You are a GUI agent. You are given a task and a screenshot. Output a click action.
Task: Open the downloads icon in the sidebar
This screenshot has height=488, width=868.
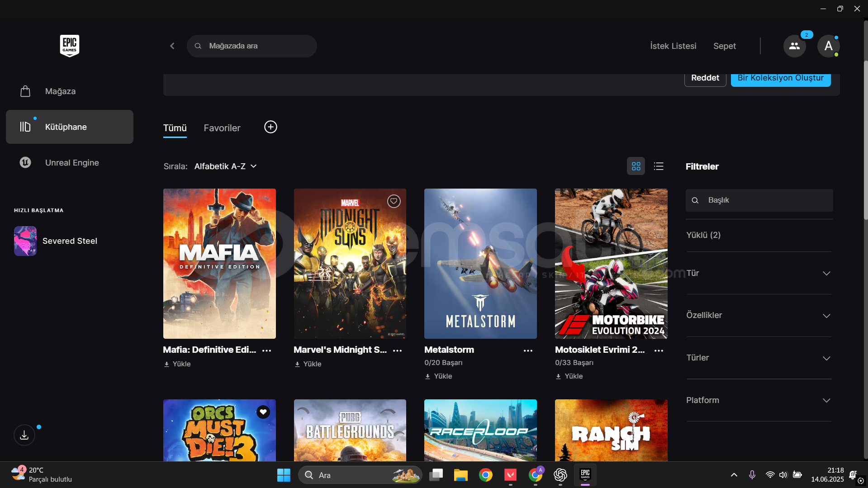(24, 435)
